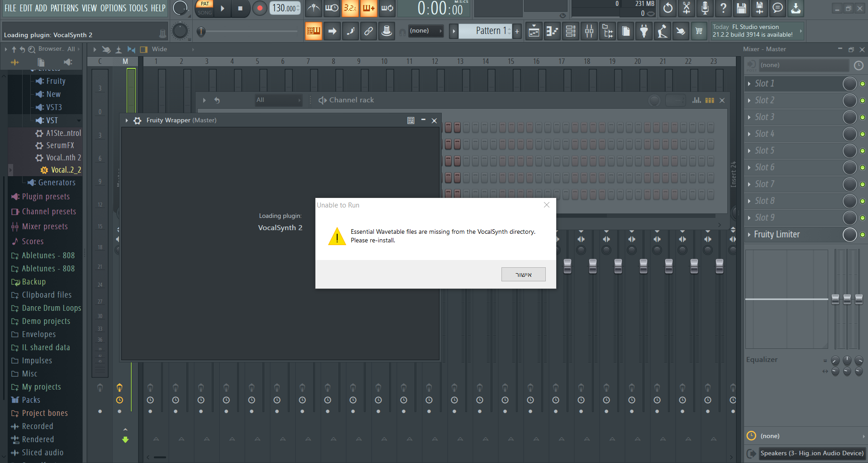Toggle the Typing keyboard to piano icon
Image resolution: width=868 pixels, height=463 pixels.
313,31
